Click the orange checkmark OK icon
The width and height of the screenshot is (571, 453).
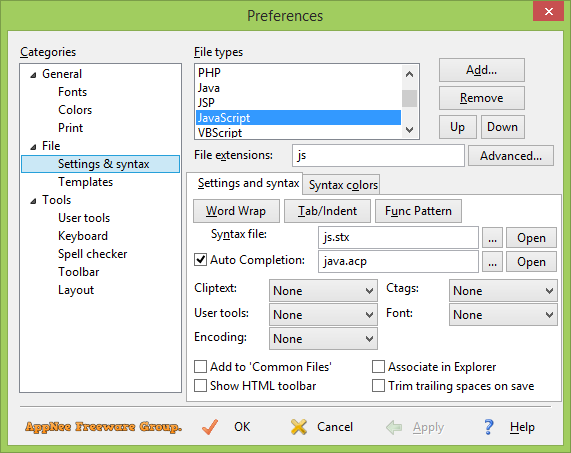(x=210, y=427)
